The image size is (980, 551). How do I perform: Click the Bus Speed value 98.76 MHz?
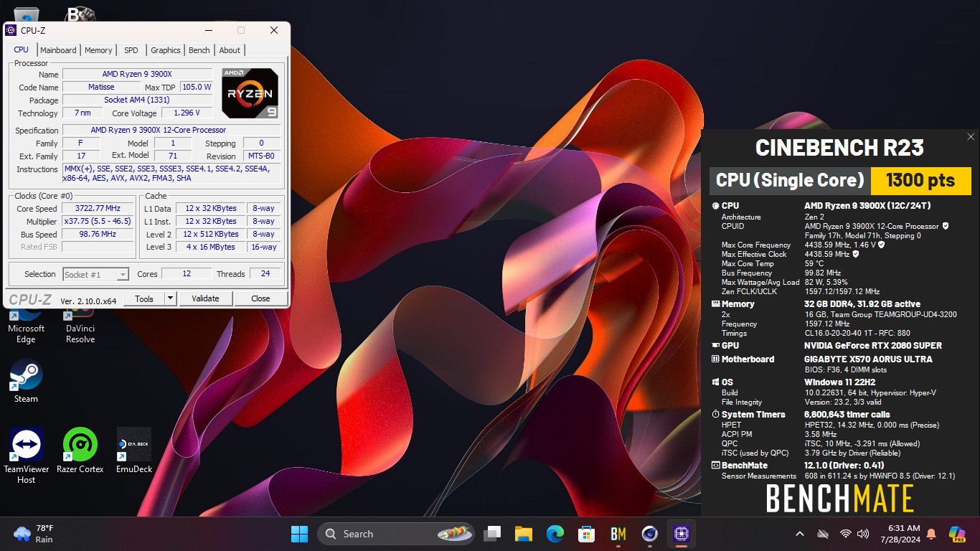click(x=98, y=234)
